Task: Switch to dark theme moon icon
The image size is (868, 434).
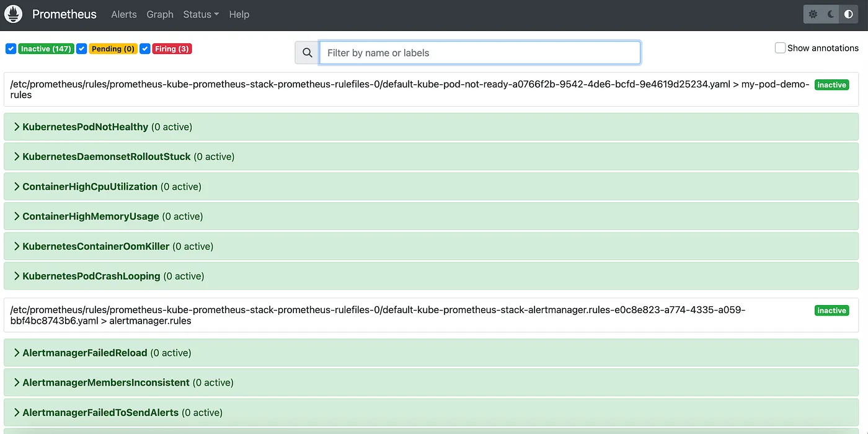Action: [x=831, y=14]
